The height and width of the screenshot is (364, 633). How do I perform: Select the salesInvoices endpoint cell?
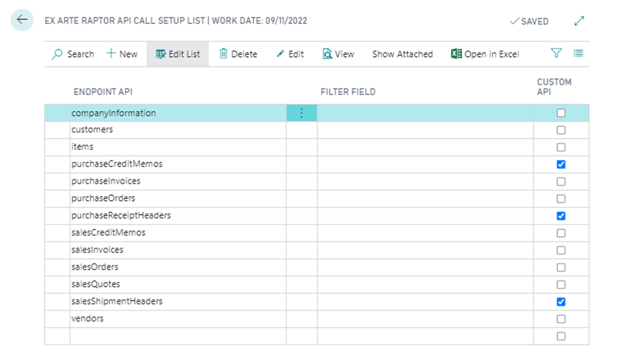[98, 250]
